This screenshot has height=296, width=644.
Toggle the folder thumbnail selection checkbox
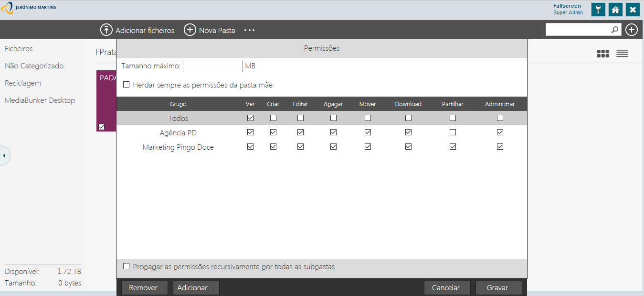click(x=101, y=127)
